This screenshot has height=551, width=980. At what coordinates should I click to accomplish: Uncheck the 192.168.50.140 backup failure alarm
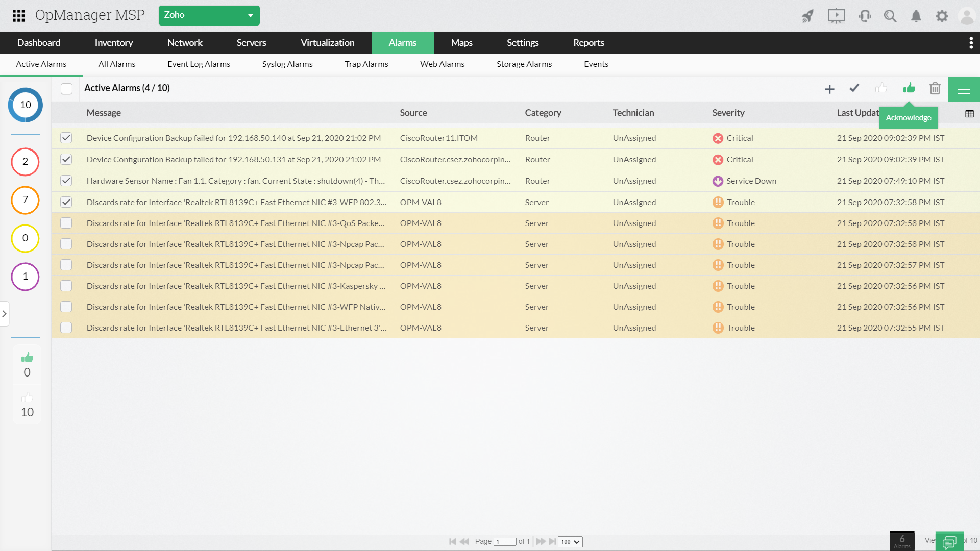[x=66, y=138]
